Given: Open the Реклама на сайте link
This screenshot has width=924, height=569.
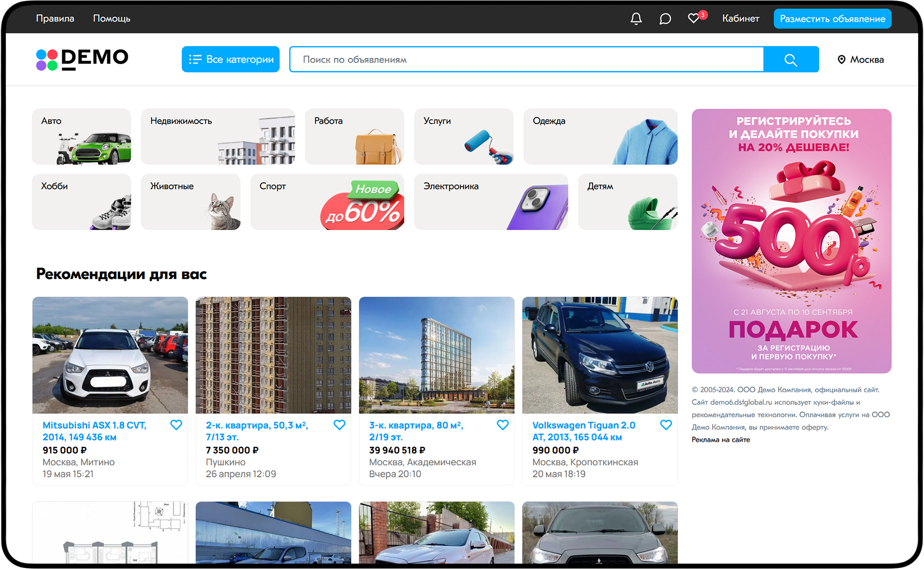Looking at the screenshot, I should pyautogui.click(x=721, y=440).
